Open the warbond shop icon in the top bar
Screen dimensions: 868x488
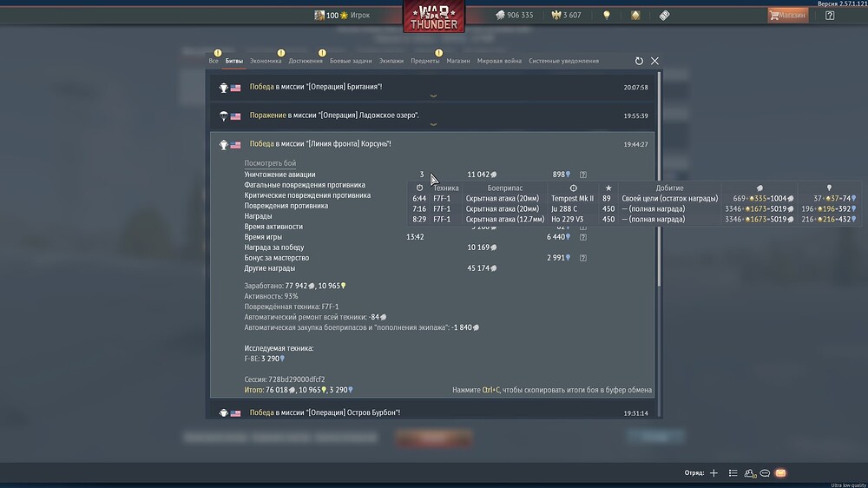point(635,15)
